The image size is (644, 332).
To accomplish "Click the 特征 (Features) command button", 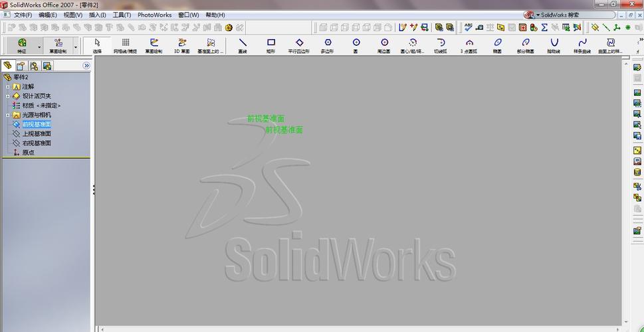I will [22, 45].
